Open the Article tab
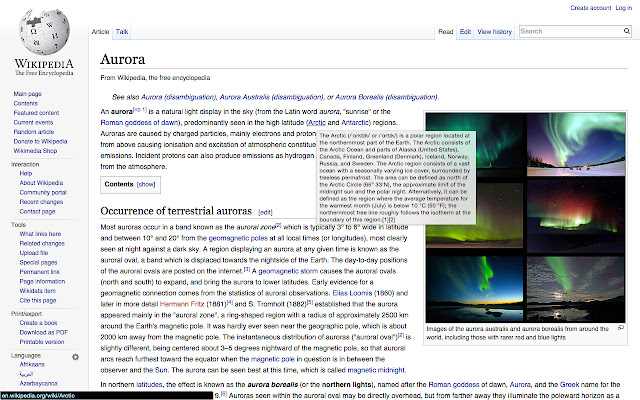This screenshot has width=640, height=400. pyautogui.click(x=100, y=31)
